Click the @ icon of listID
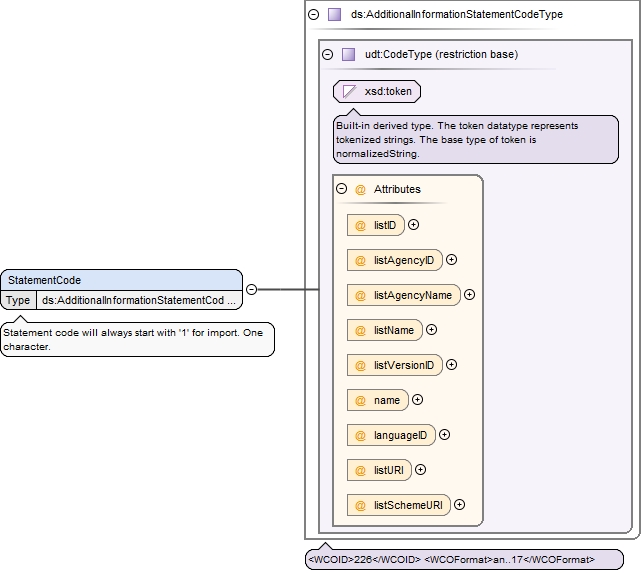Viewport: 642px width, 573px height. point(360,226)
